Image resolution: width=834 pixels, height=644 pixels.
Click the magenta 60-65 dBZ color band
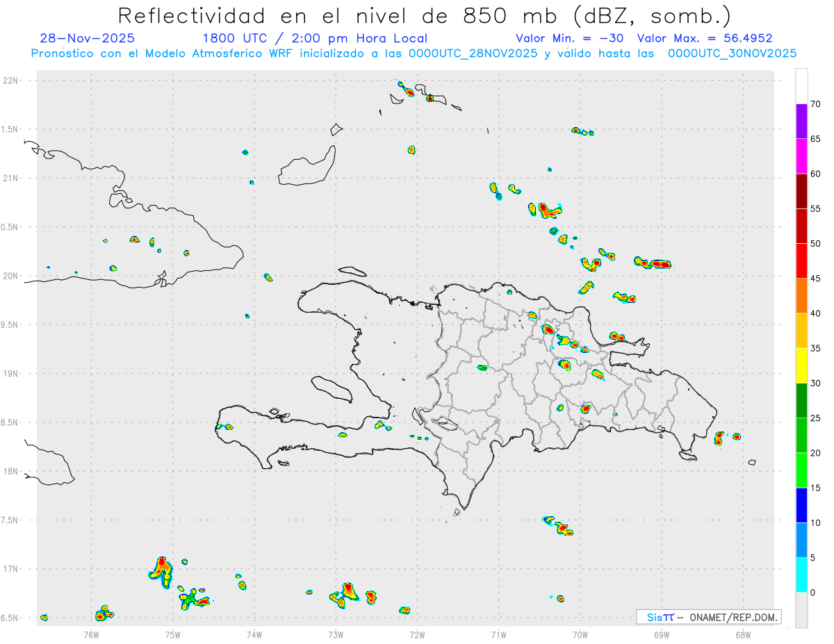801,156
